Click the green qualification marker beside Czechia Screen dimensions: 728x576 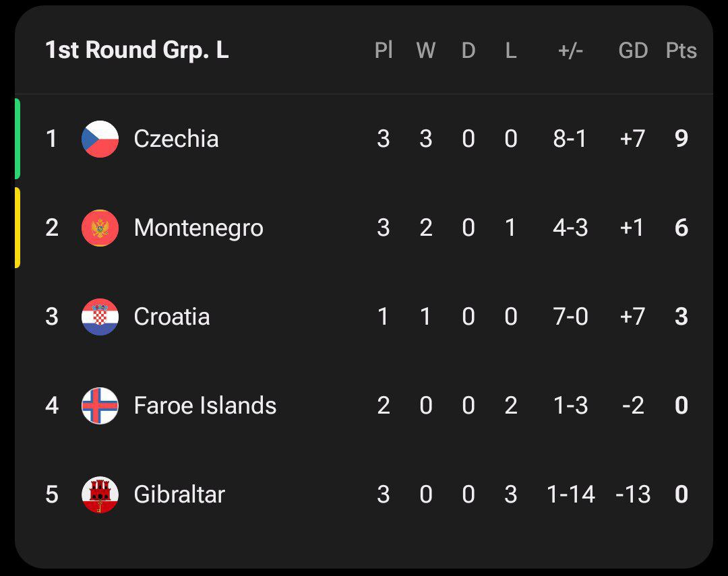(18, 139)
